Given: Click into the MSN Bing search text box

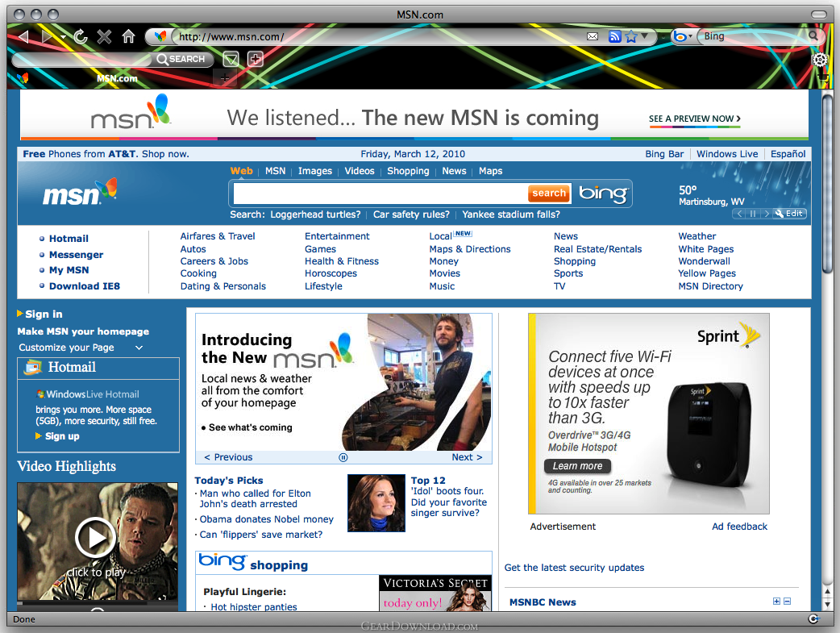Looking at the screenshot, I should [380, 193].
